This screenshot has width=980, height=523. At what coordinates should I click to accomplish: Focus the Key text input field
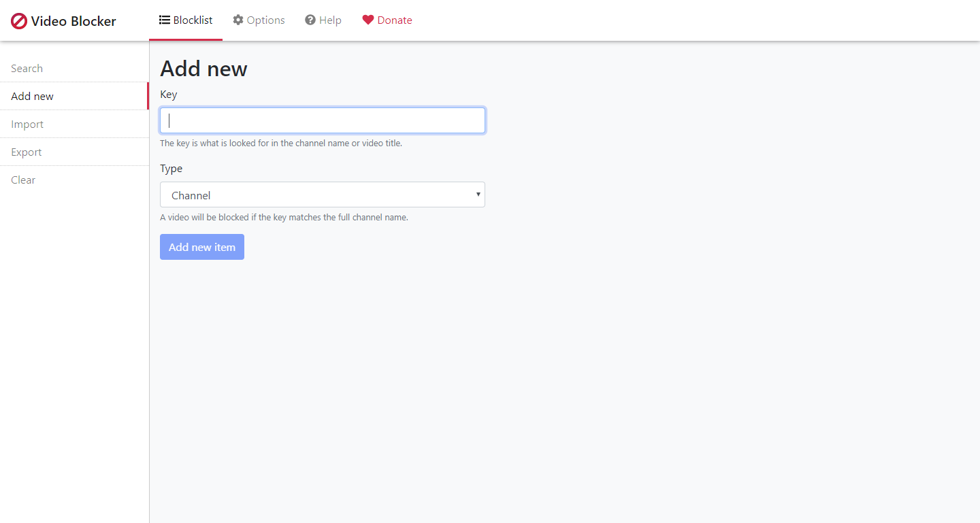click(x=323, y=120)
